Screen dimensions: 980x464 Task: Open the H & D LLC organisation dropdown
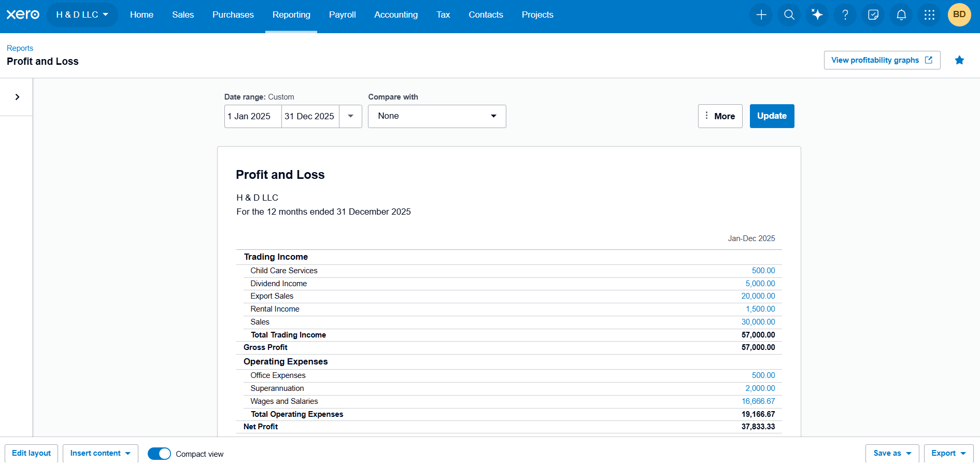[82, 15]
